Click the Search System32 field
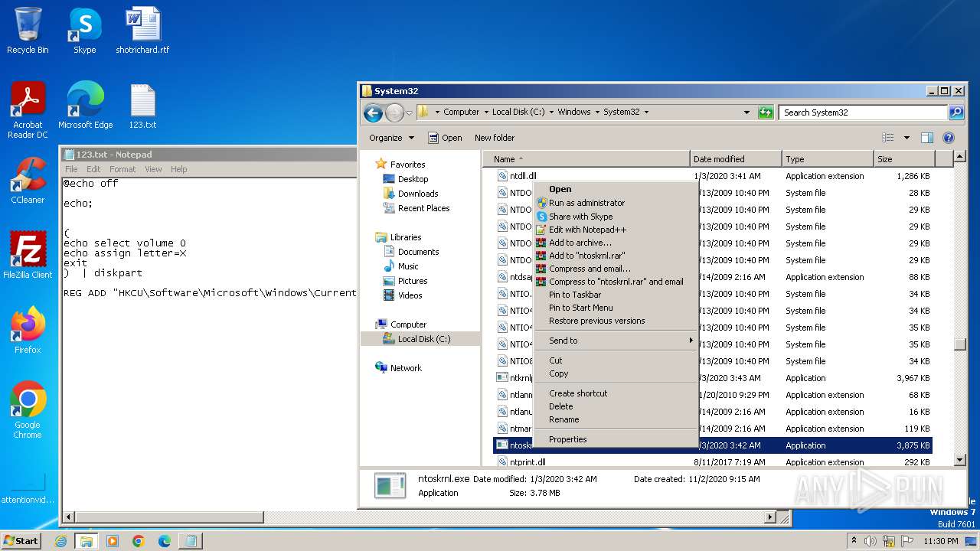The image size is (980, 551). 864,112
